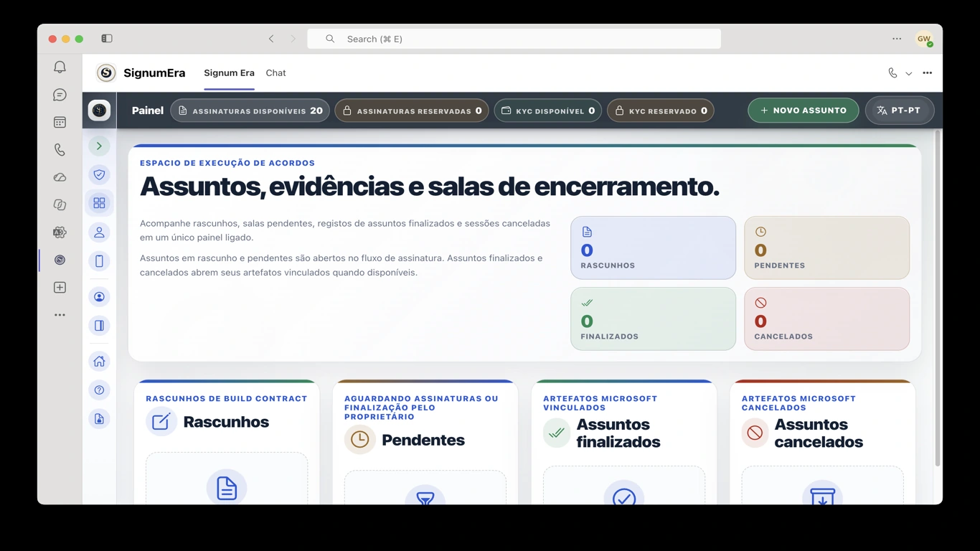Open the settings ellipsis beside the profile avatar
Image resolution: width=980 pixels, height=551 pixels.
(x=897, y=39)
